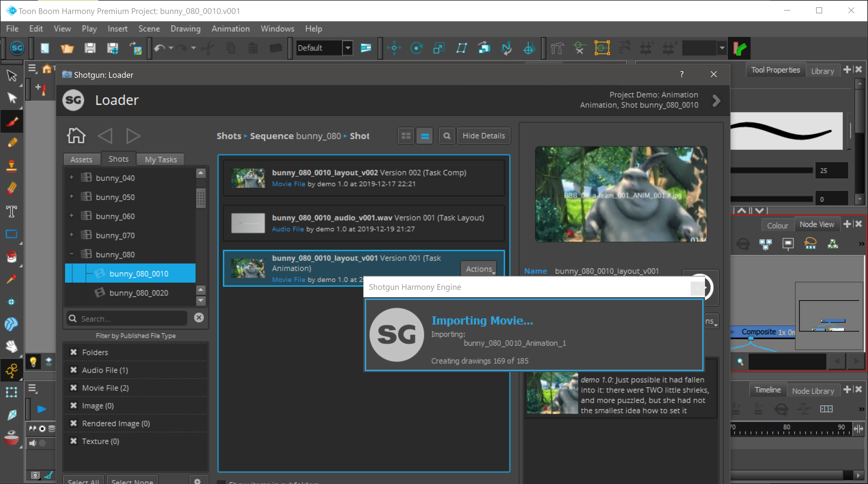Select the Translate tool in toolbar
Image resolution: width=868 pixels, height=484 pixels.
[393, 48]
